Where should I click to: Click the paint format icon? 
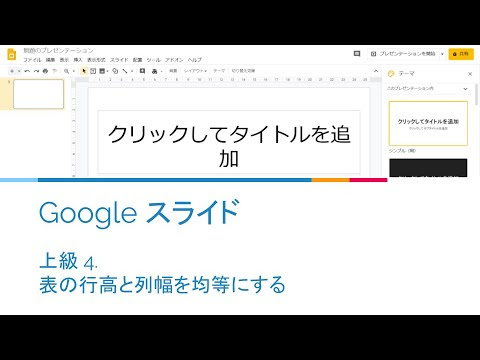[x=54, y=71]
